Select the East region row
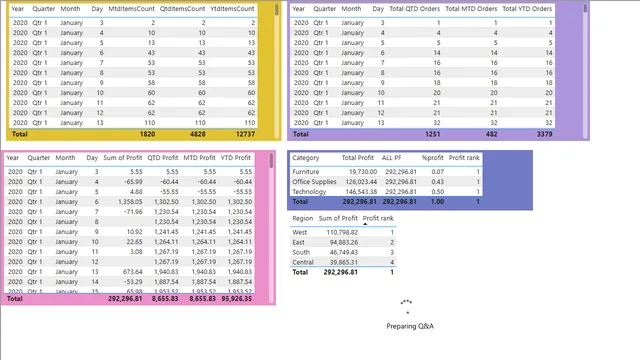 point(343,242)
